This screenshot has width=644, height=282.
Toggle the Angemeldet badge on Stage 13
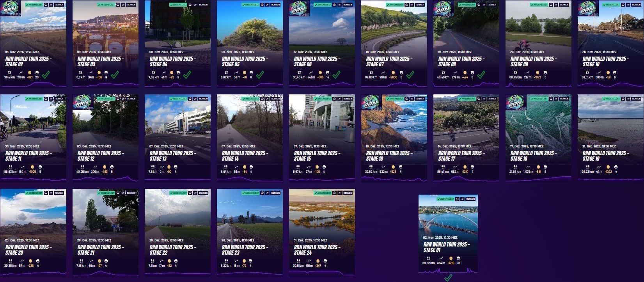177,99
